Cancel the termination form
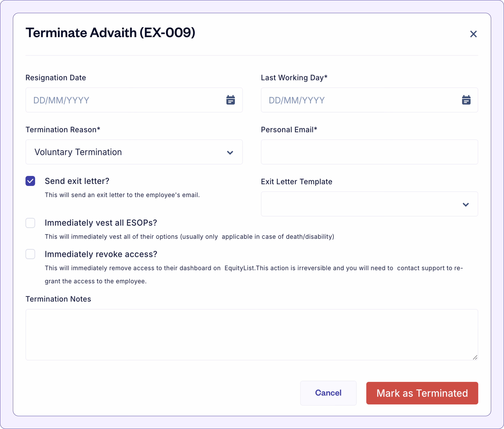Screen dimensions: 504x429 point(328,393)
